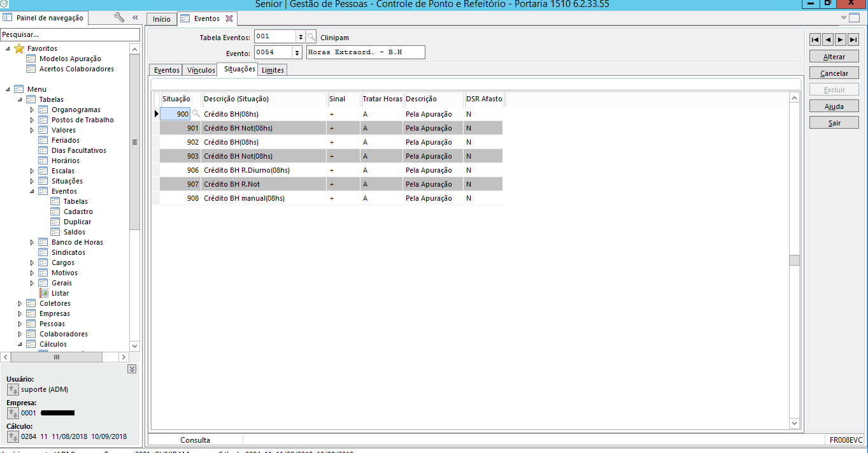Go to first record navigation button
868x453 pixels.
point(815,40)
